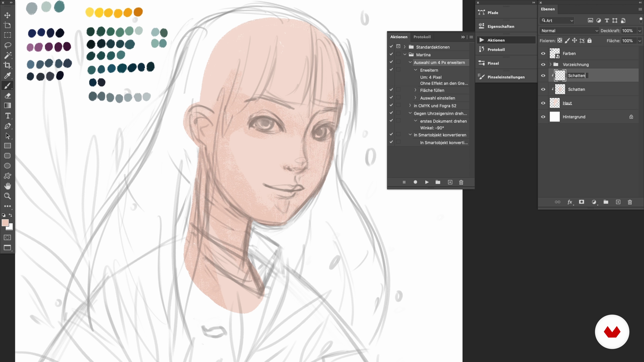Select the Brush tool

pos(7,86)
